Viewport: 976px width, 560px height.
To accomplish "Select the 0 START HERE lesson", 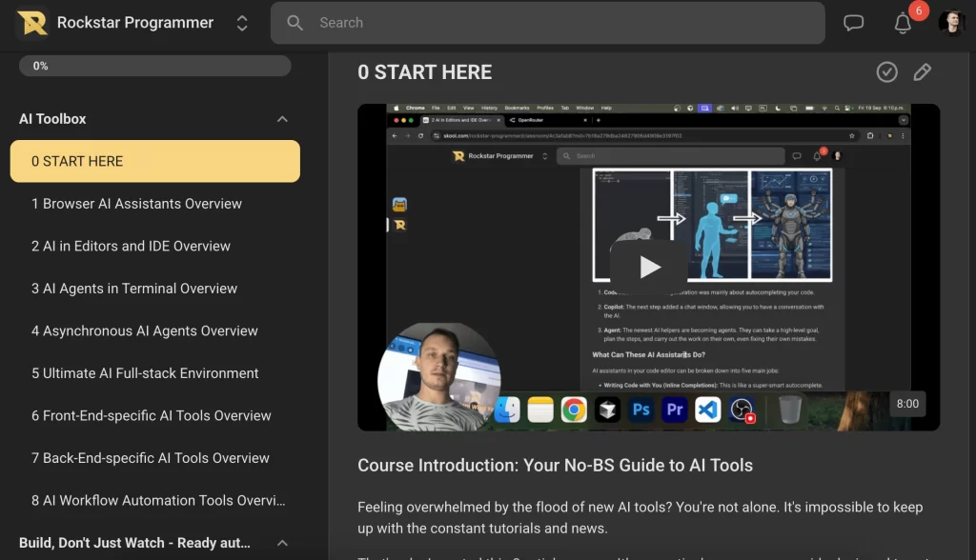I will [x=154, y=161].
